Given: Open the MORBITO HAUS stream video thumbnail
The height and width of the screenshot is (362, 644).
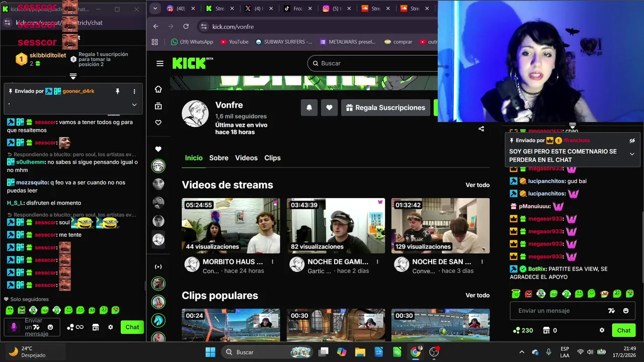Looking at the screenshot, I should (x=231, y=226).
